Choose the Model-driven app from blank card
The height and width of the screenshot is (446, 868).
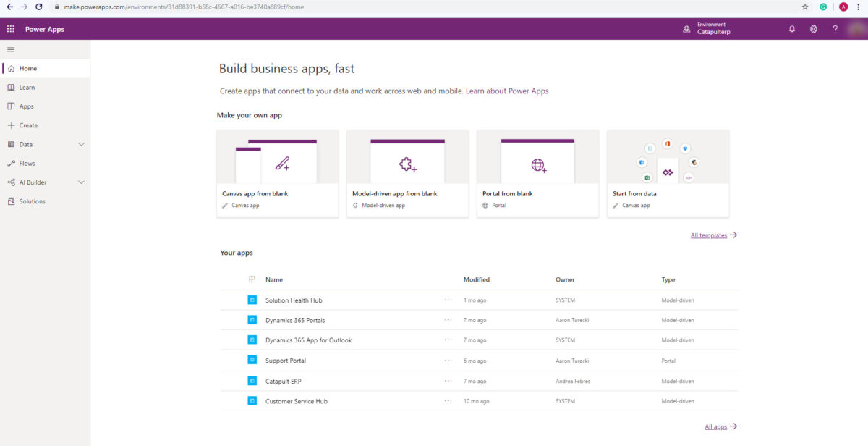tap(408, 174)
